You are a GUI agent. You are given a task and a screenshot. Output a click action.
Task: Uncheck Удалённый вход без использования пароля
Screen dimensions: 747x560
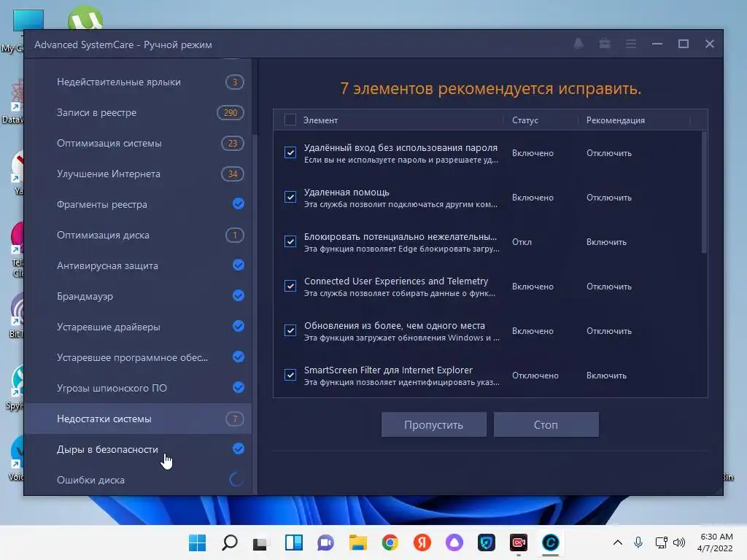[290, 152]
